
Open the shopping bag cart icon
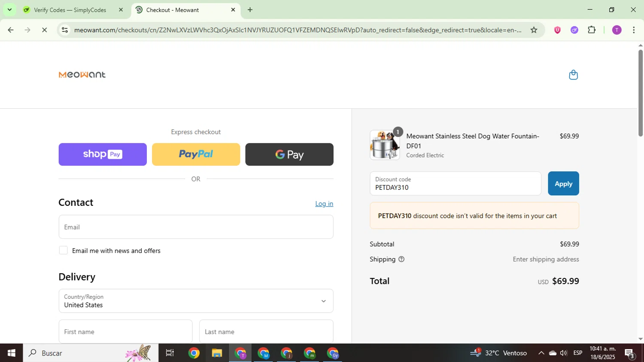573,75
